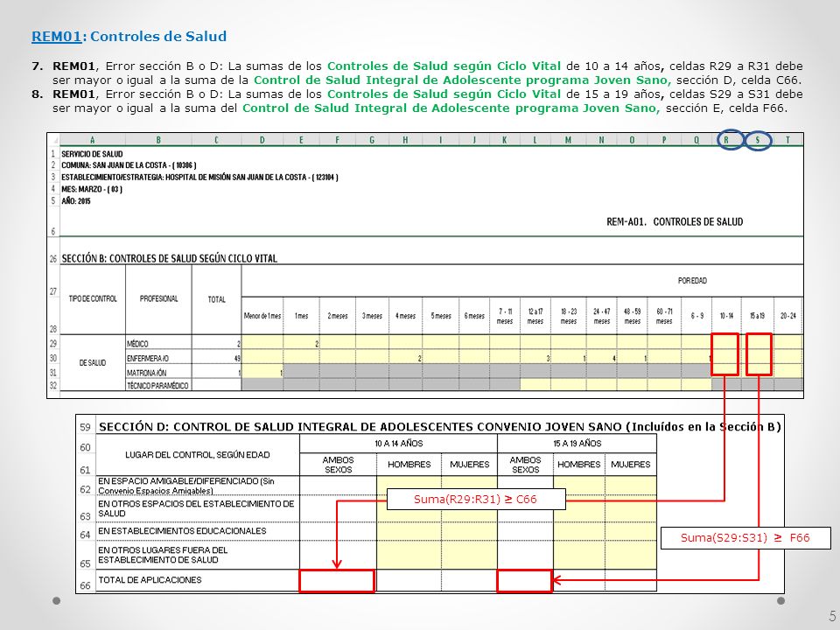Click the '15 A 19 AÑOS' header

tap(577, 444)
